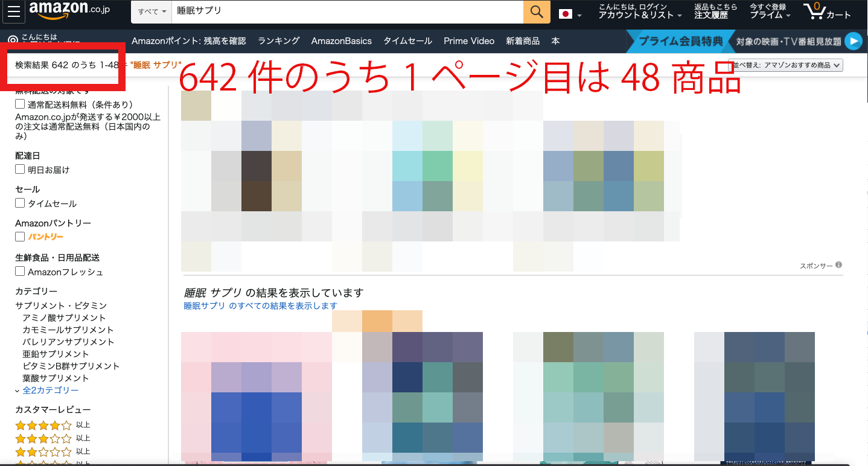
Task: Click the スポンサー label
Action: [816, 266]
